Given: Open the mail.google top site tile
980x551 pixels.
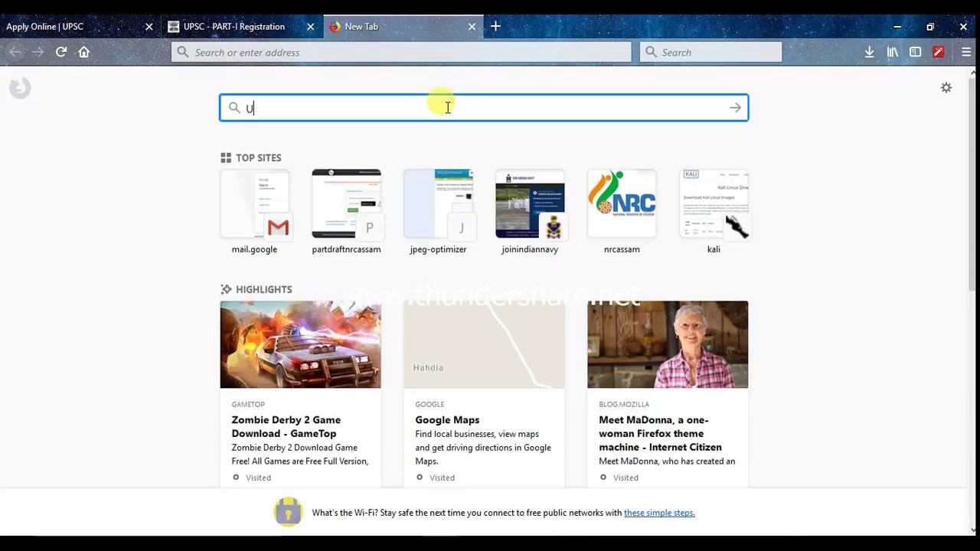Looking at the screenshot, I should (x=254, y=212).
